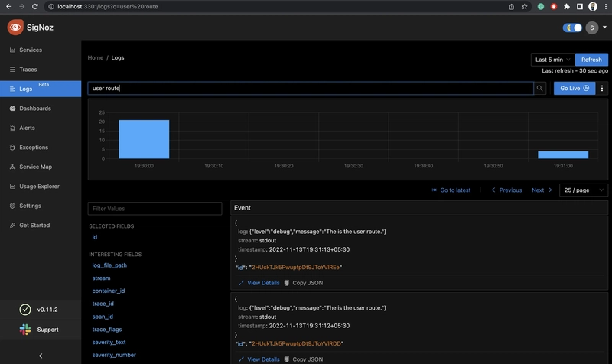Click into the log search query field

[x=311, y=88]
